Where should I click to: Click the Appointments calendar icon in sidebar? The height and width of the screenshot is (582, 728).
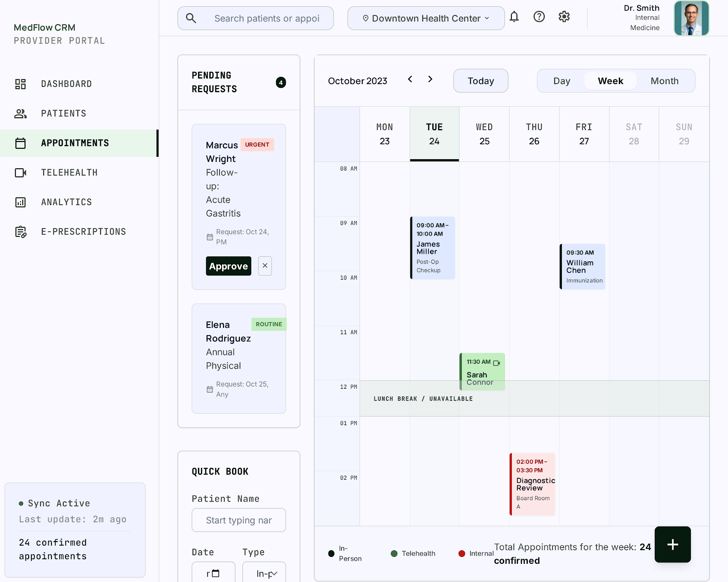(x=20, y=143)
